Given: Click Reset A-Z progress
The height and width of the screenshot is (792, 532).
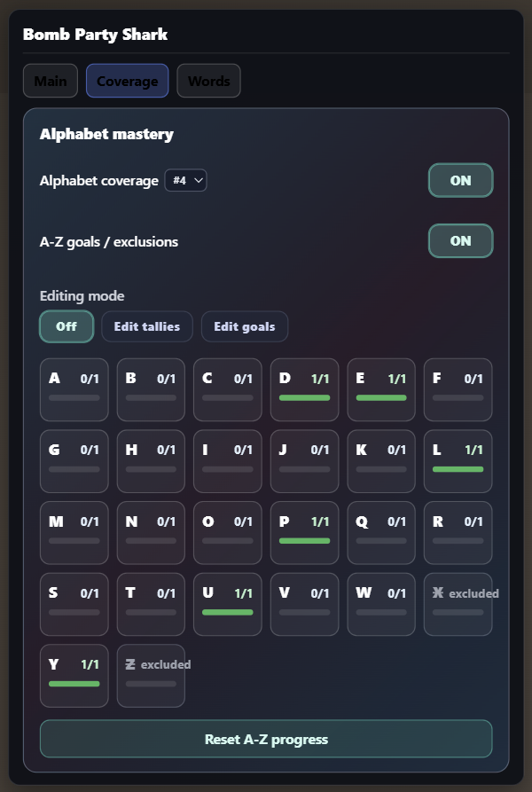Looking at the screenshot, I should click(x=266, y=739).
